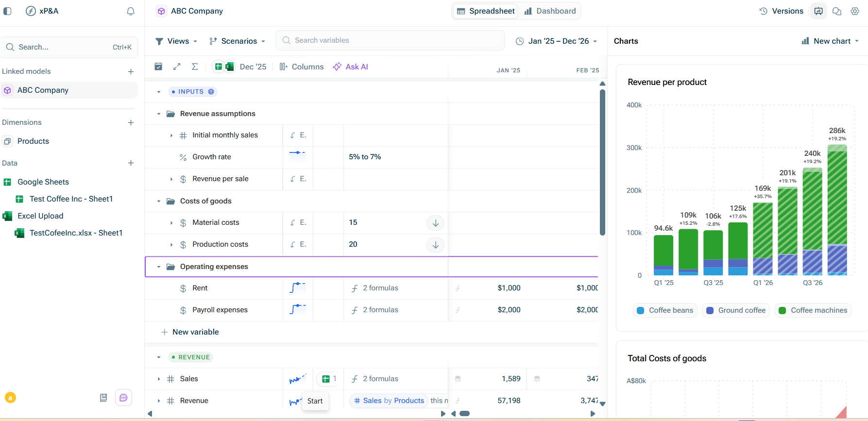Screen dimensions: 868x421
Task: Open the Jan '25 – Dec '26 date range
Action: (556, 41)
